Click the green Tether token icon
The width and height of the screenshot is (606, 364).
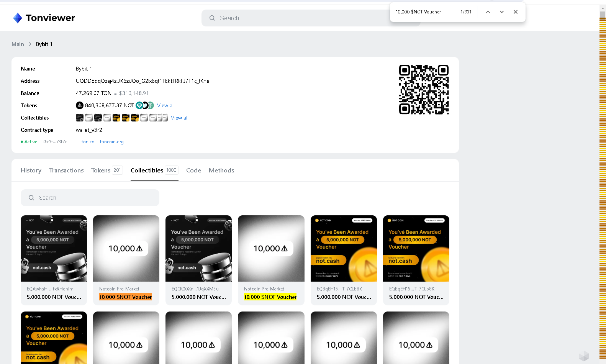click(x=151, y=105)
